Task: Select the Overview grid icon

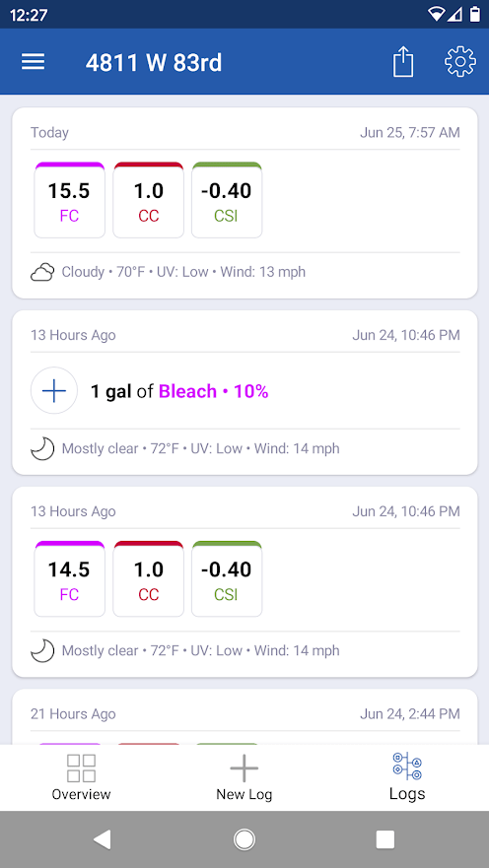Action: coord(82,768)
